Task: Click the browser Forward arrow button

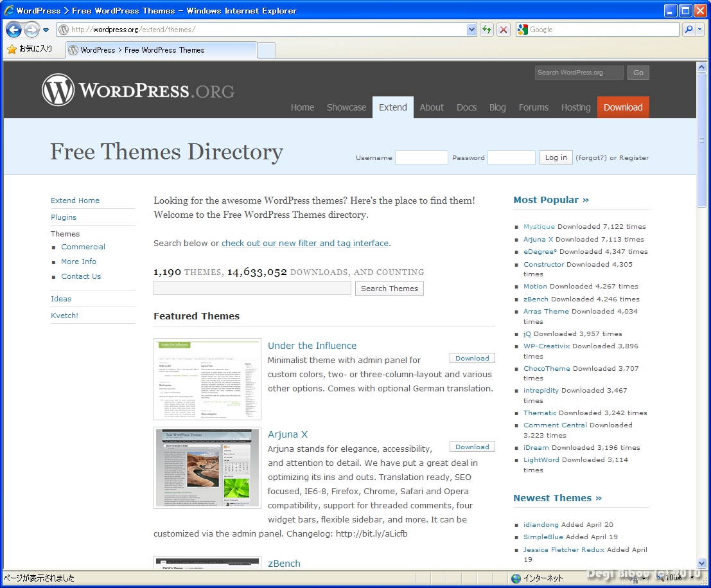Action: pyautogui.click(x=31, y=30)
